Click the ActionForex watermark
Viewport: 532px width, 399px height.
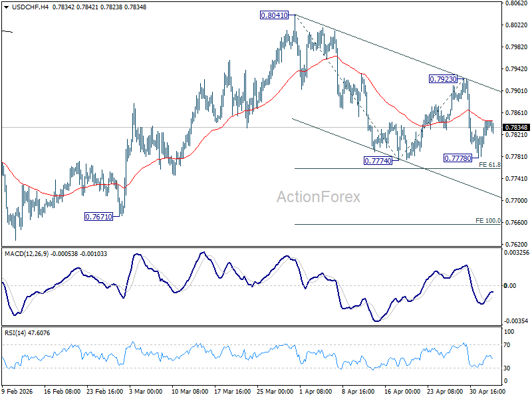point(319,197)
